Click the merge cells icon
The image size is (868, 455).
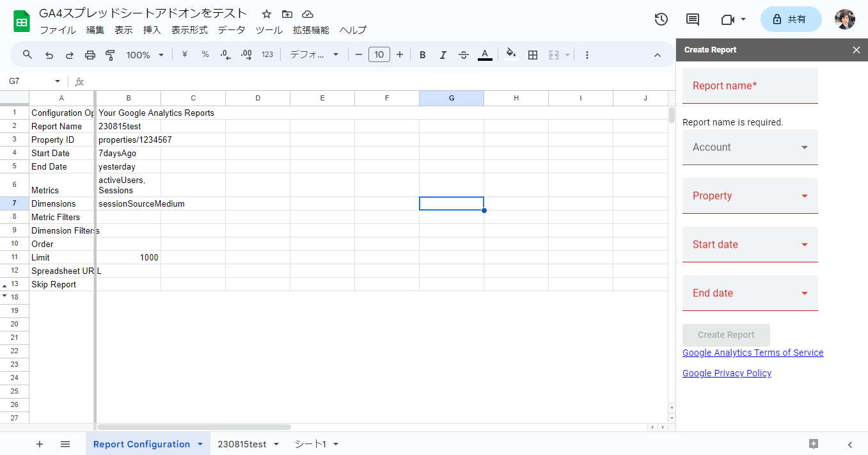[554, 55]
